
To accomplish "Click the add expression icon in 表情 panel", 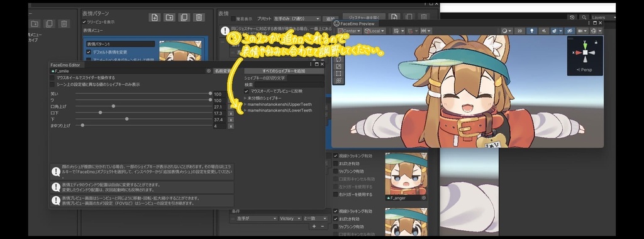I will (394, 17).
